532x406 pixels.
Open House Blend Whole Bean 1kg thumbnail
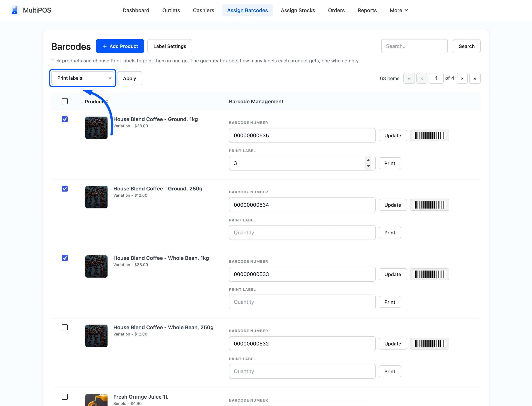pos(96,266)
